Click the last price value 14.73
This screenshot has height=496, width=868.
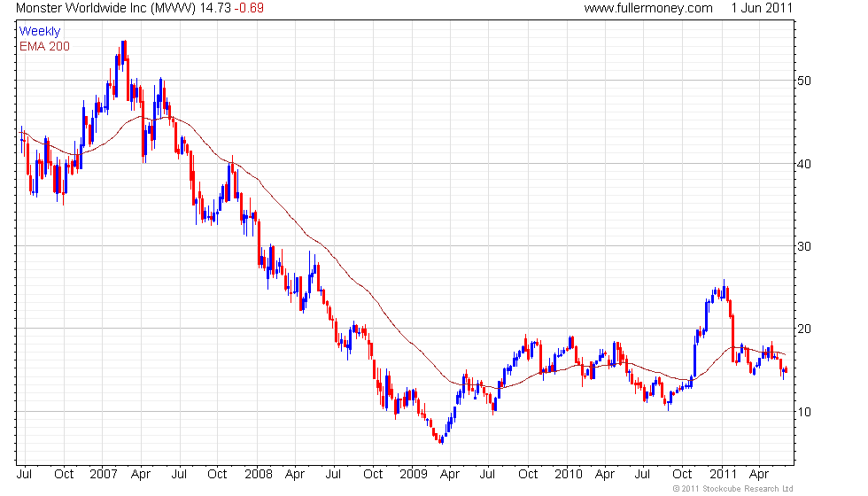[x=214, y=8]
